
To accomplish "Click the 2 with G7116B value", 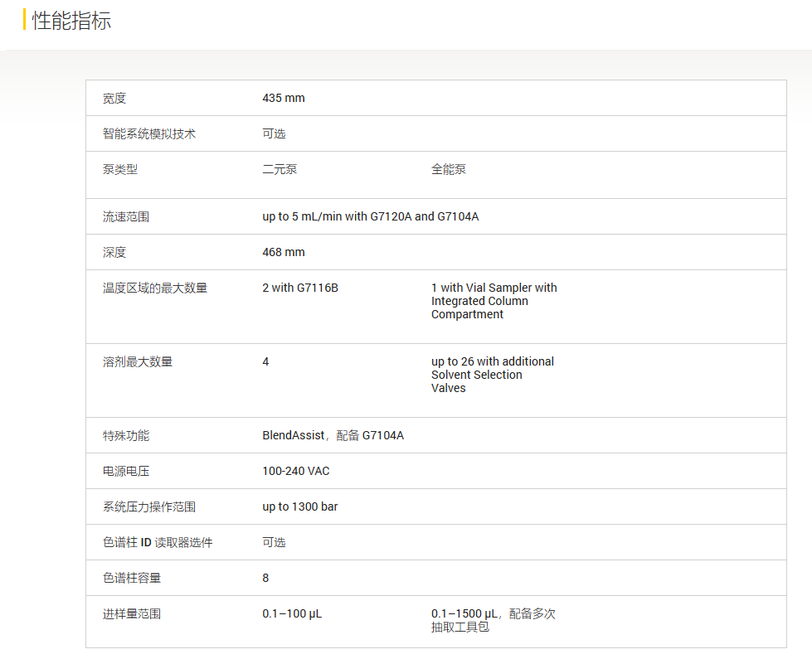I will click(x=300, y=288).
